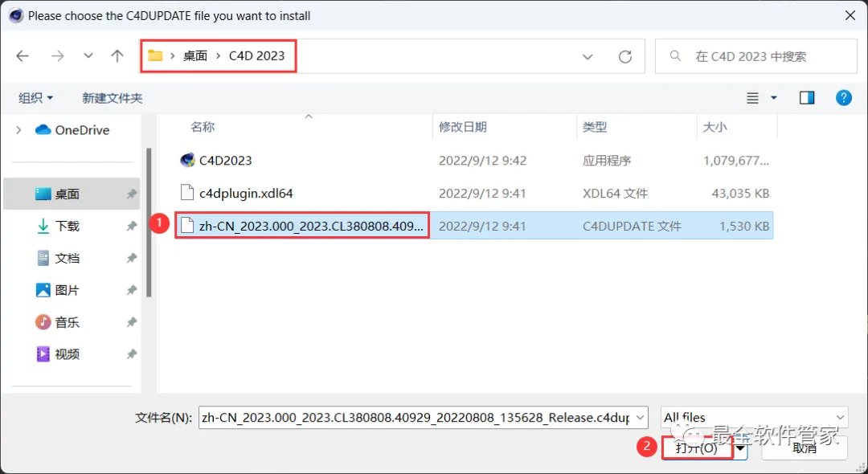This screenshot has height=474, width=868.
Task: Open 视频 in the sidebar
Action: click(67, 354)
